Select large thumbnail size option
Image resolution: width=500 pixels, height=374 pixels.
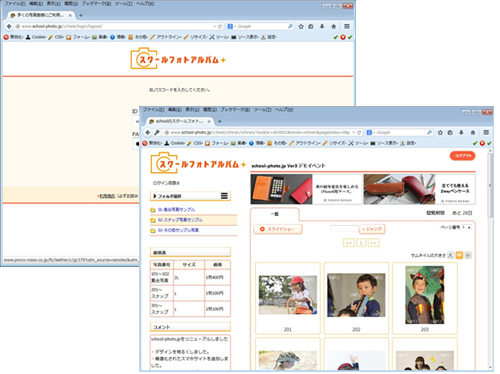coord(450,255)
